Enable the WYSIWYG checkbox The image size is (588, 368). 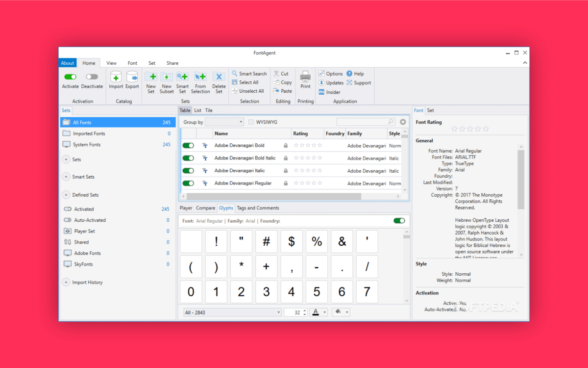(251, 122)
